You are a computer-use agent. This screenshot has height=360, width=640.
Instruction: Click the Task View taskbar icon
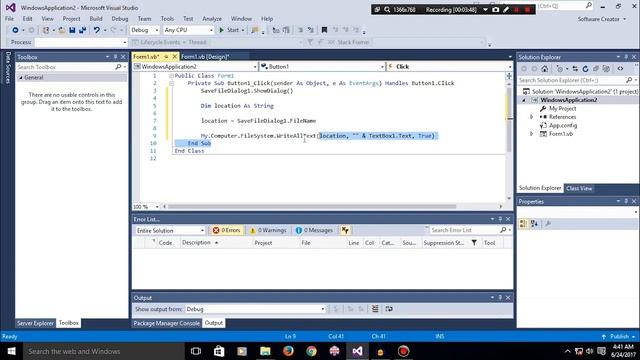(196, 351)
